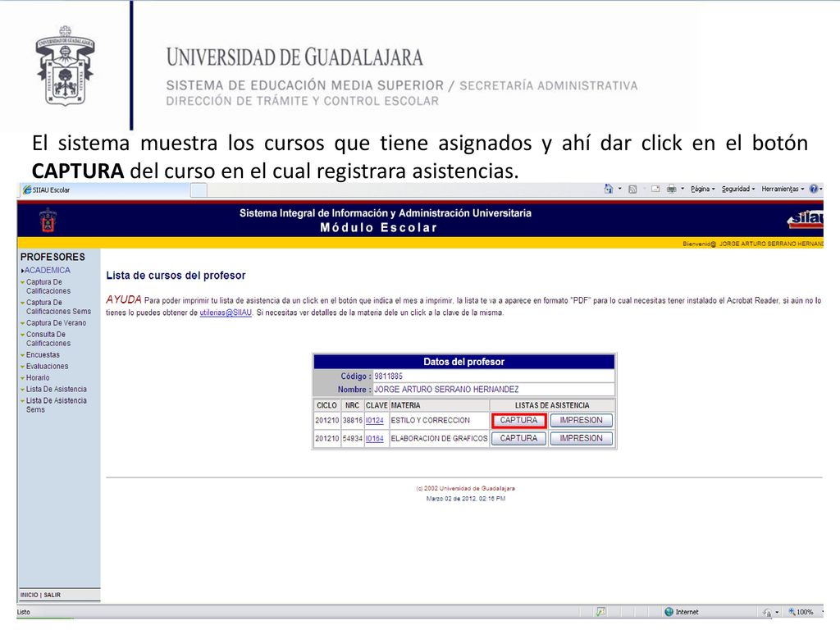Click the Internet zone globe icon
The width and height of the screenshot is (840, 630).
pos(669,612)
